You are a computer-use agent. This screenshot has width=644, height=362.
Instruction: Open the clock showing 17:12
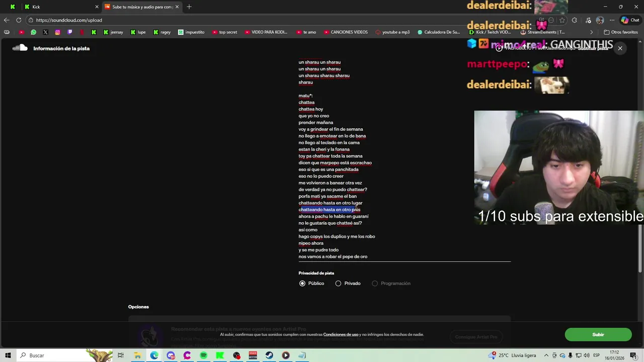click(614, 355)
